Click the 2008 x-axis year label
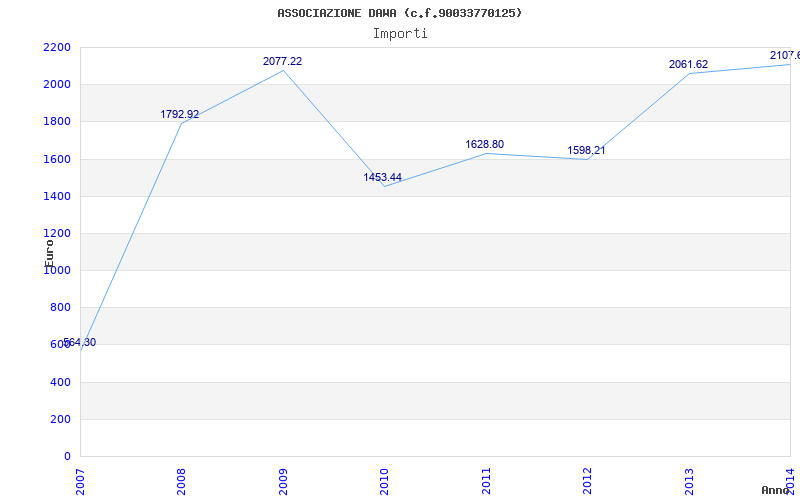The image size is (800, 500). [x=181, y=481]
